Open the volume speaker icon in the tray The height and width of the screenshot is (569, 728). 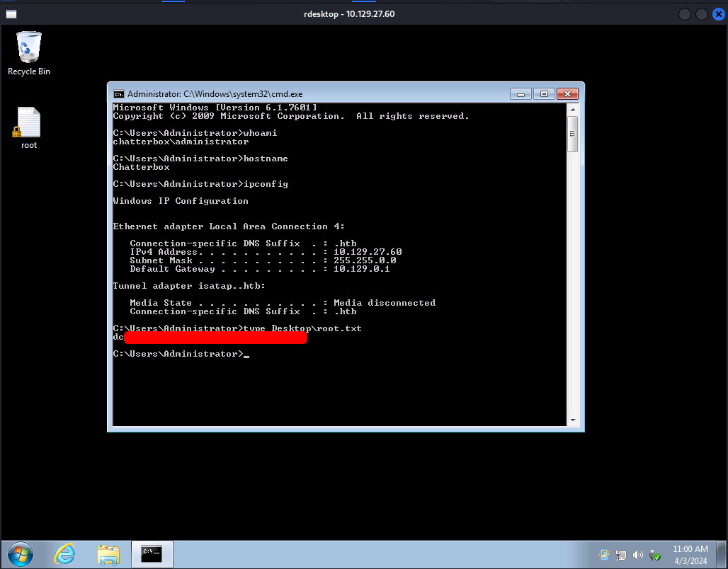(638, 555)
